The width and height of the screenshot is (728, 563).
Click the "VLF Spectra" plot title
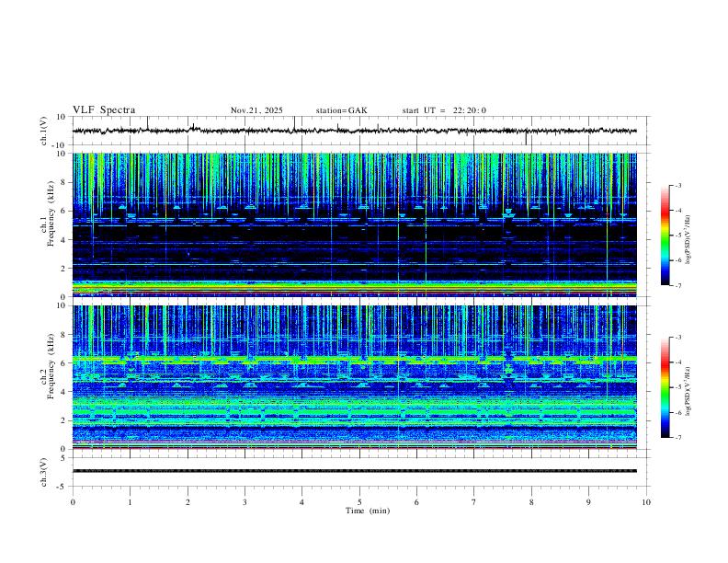click(x=104, y=110)
